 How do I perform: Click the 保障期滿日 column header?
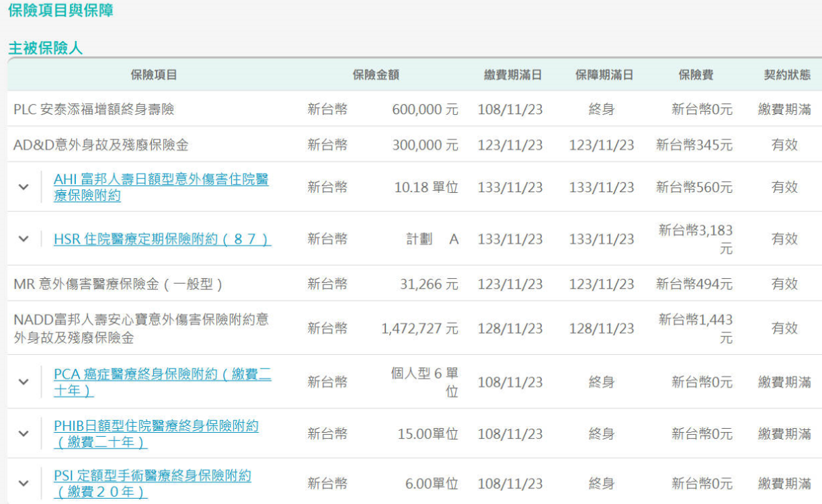pyautogui.click(x=604, y=75)
